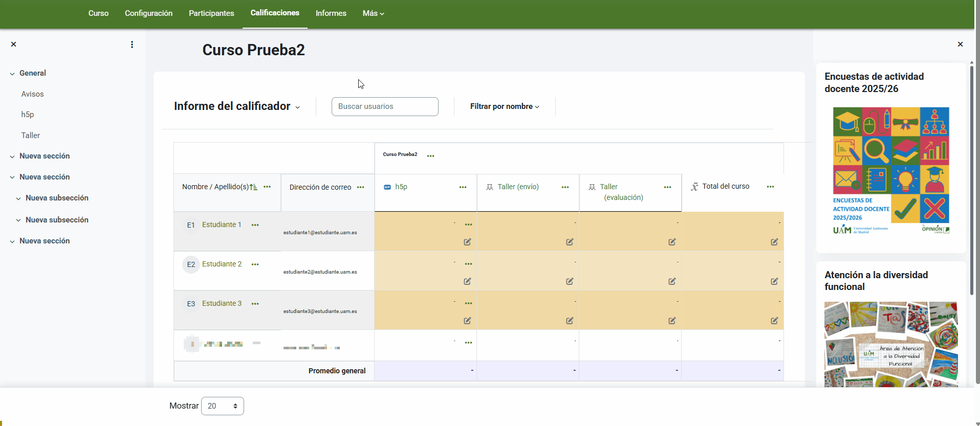980x426 pixels.
Task: Open Mostrar rows-per-page selector
Action: [223, 406]
